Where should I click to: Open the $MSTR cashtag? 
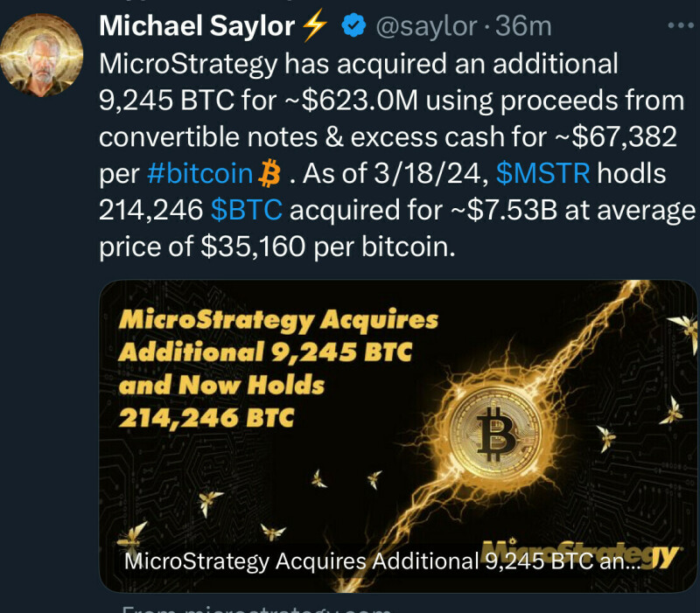[544, 174]
